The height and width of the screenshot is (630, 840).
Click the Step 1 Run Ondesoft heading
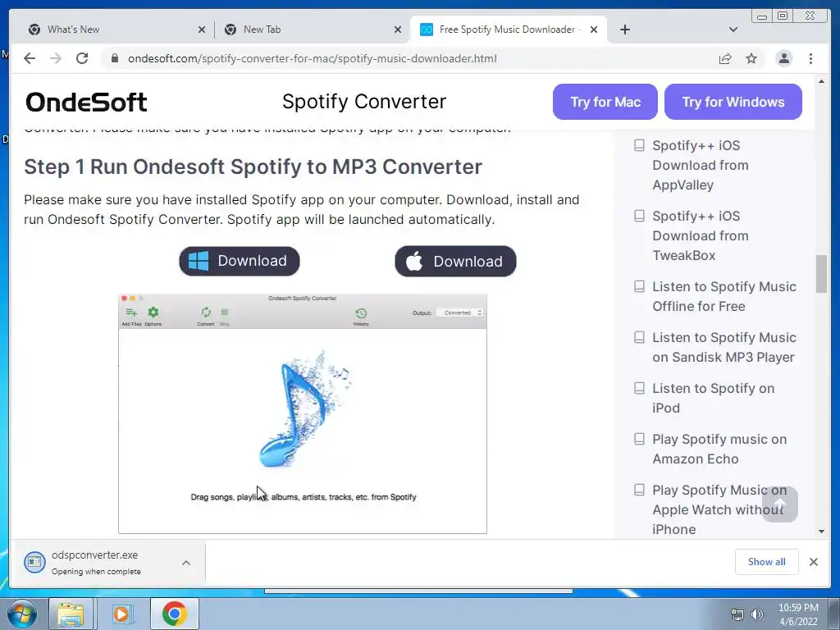pos(253,167)
